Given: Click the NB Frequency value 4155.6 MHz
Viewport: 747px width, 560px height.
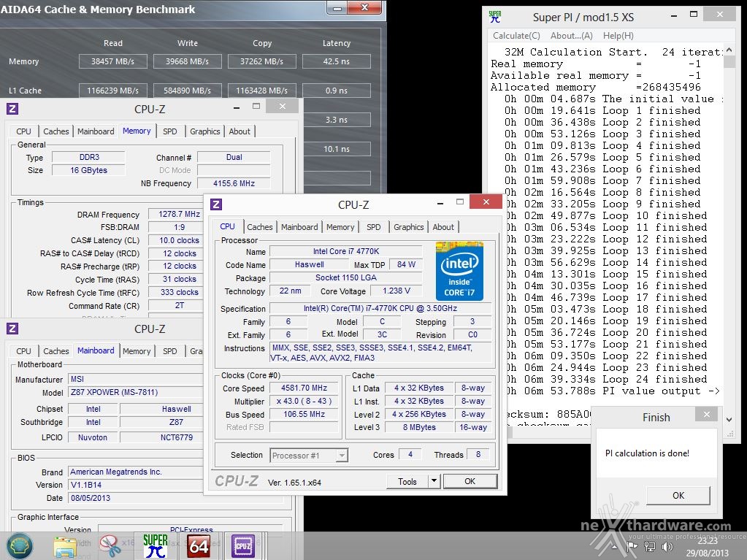Looking at the screenshot, I should tap(234, 183).
